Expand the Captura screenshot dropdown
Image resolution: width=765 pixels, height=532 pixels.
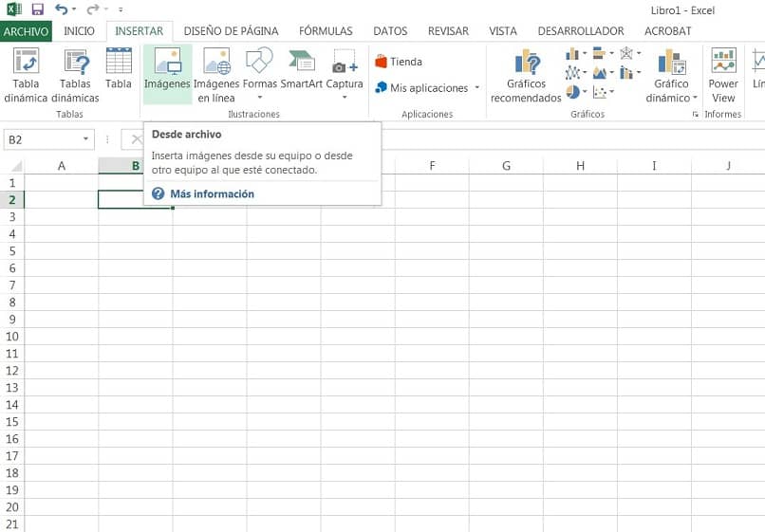coord(345,98)
